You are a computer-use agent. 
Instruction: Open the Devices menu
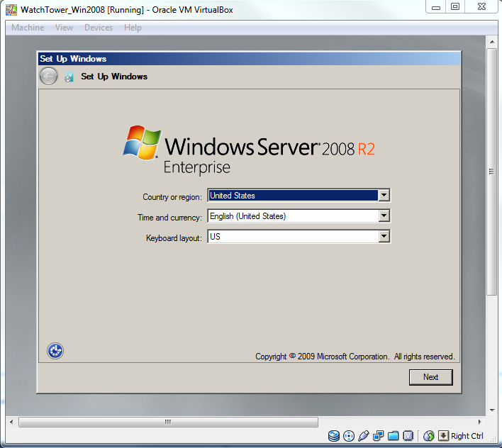[99, 28]
